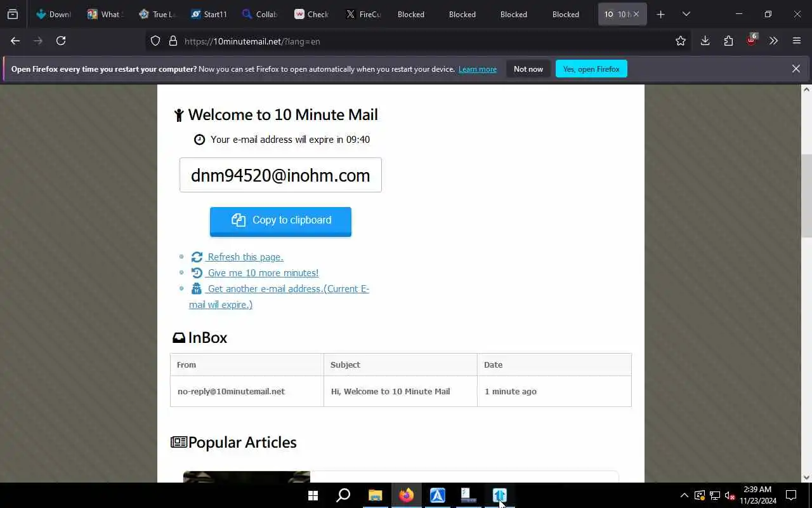Viewport: 812px width, 508px height.
Task: Click the Learn more link
Action: click(x=478, y=69)
